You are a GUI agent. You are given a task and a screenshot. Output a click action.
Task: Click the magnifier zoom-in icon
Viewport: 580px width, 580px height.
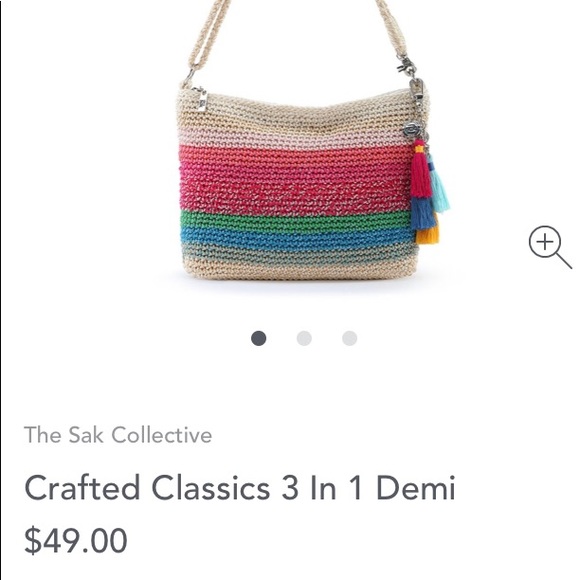pos(550,247)
